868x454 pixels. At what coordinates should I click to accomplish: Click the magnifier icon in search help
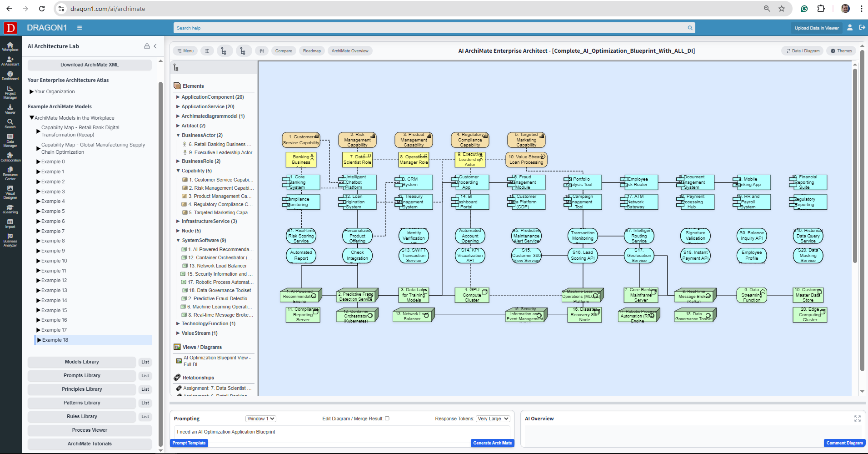[690, 28]
